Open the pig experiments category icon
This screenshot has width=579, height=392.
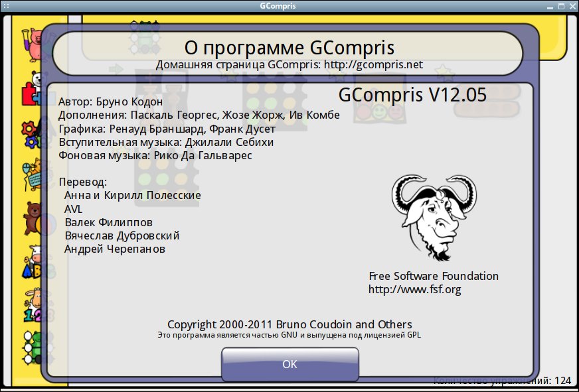[32, 45]
